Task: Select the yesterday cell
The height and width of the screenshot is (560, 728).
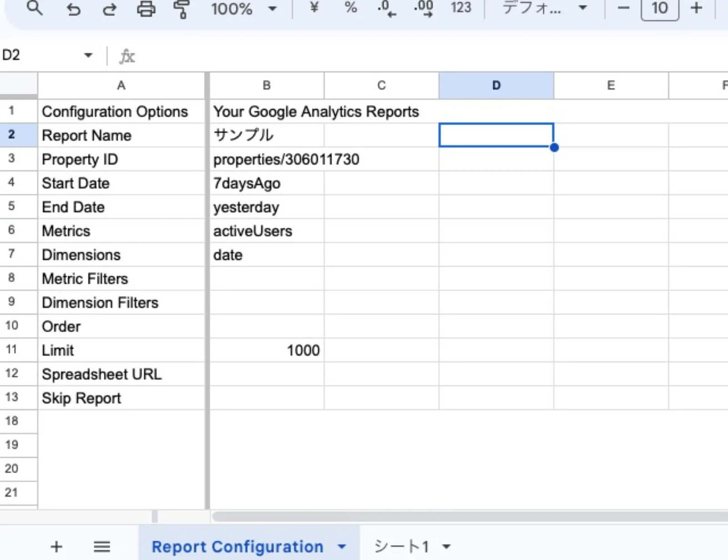Action: coord(267,207)
